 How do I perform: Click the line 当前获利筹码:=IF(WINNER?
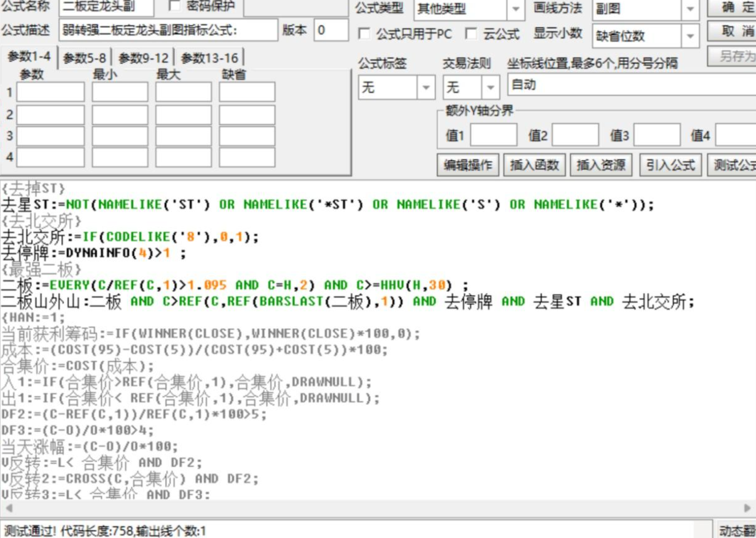[211, 334]
